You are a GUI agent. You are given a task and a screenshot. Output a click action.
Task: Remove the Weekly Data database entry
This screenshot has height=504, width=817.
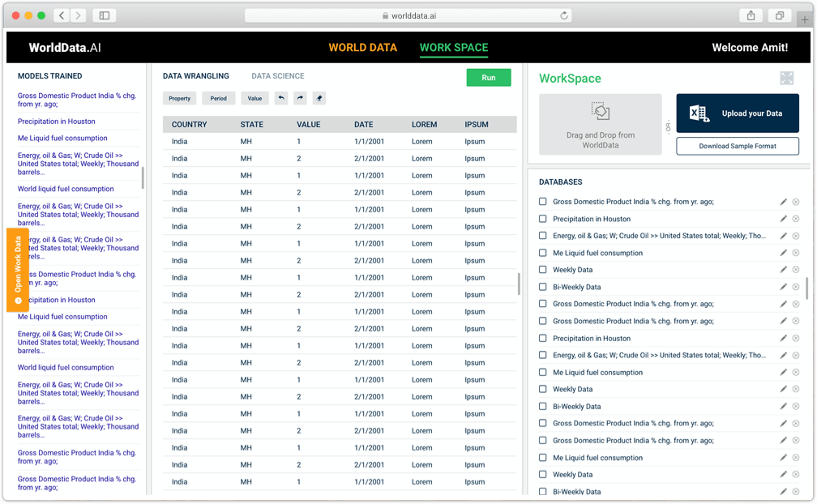coord(795,270)
